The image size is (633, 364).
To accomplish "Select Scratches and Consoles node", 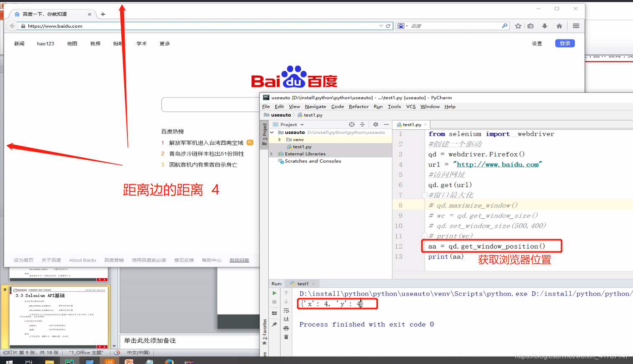I will pos(313,161).
